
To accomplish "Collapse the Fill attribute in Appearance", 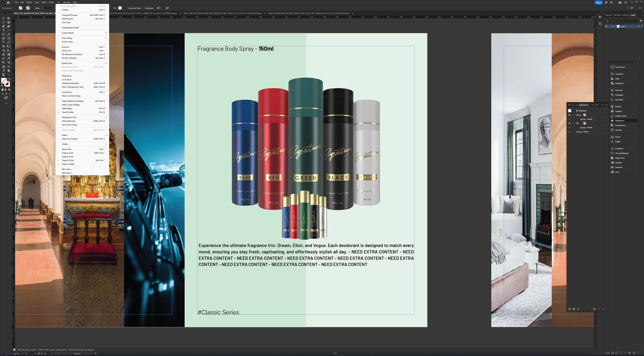I will (574, 123).
